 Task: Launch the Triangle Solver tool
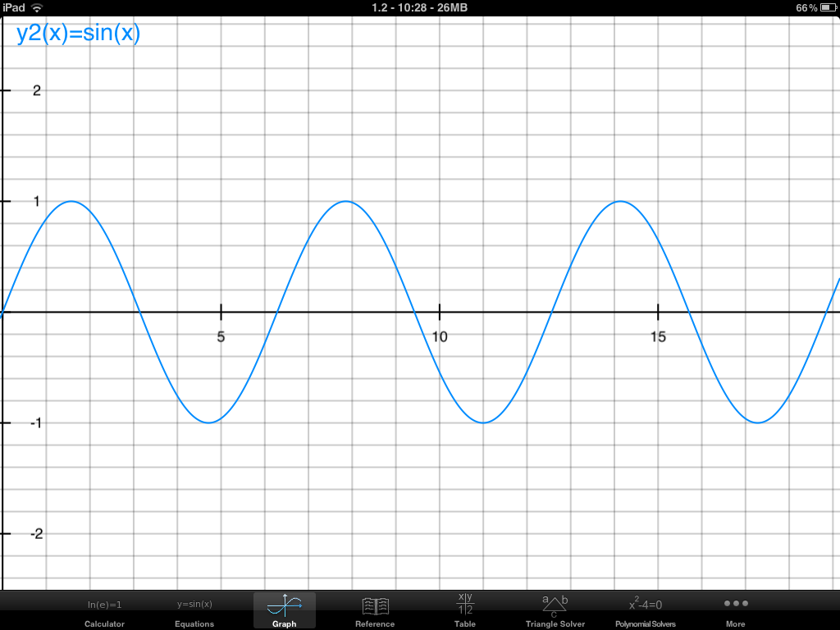555,605
